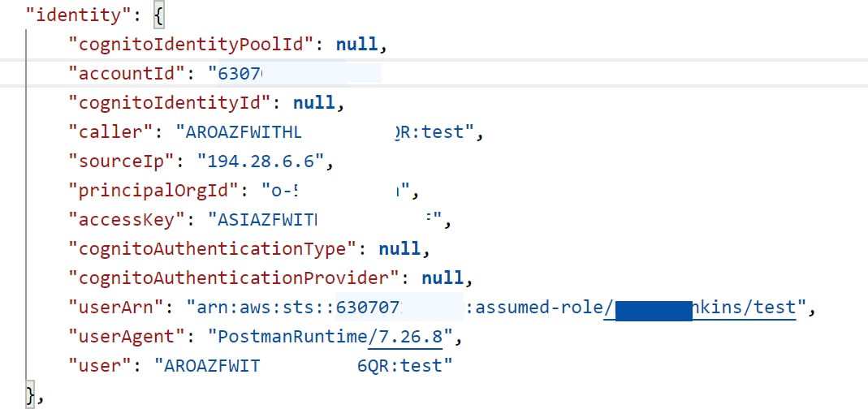Screen dimensions: 868x409
Task: Click the "identity" key text
Action: click(x=79, y=15)
